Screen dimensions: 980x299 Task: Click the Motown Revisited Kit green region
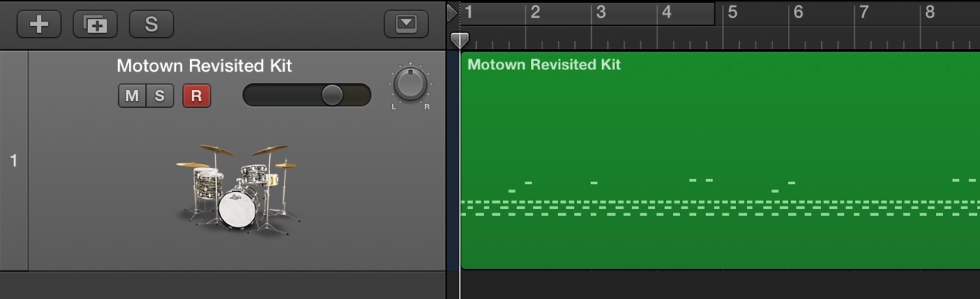(x=720, y=160)
